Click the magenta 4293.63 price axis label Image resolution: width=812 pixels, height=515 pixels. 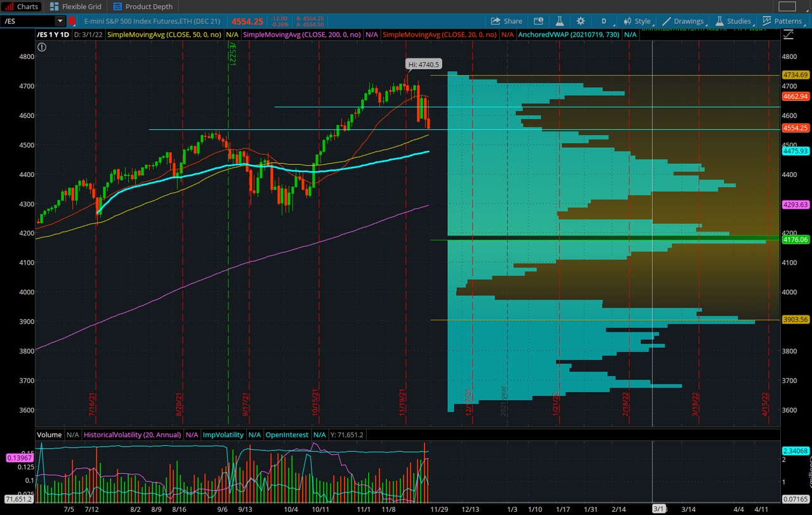(x=796, y=205)
